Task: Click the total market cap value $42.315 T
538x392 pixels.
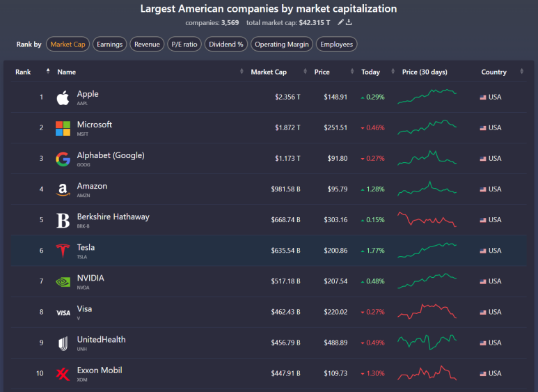Action: [x=315, y=23]
